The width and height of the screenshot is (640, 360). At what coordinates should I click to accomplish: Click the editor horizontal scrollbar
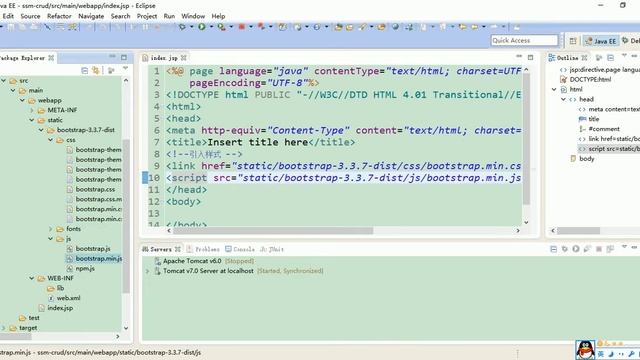[x=273, y=231]
